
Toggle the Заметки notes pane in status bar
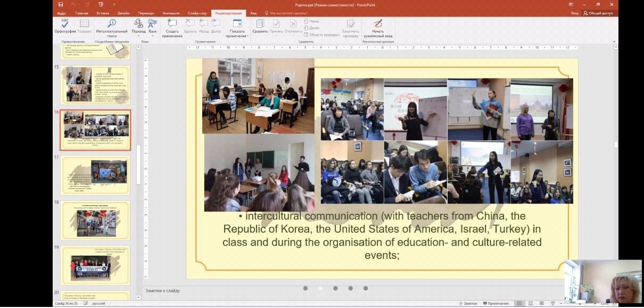pyautogui.click(x=467, y=303)
